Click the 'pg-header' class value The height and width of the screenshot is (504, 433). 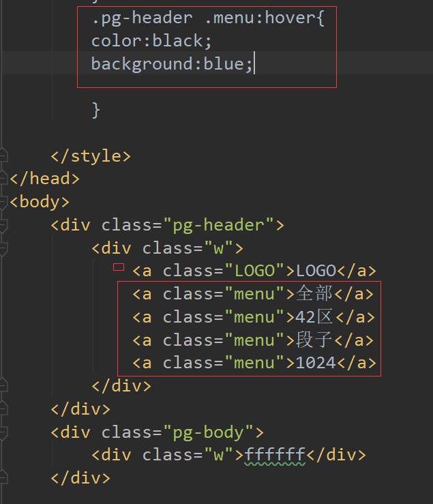point(218,225)
